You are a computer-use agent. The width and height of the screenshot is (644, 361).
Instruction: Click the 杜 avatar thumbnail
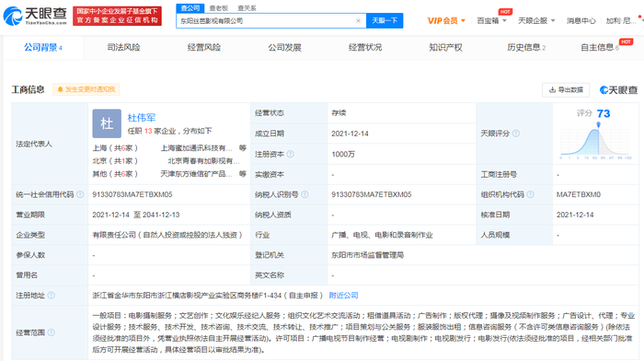107,123
